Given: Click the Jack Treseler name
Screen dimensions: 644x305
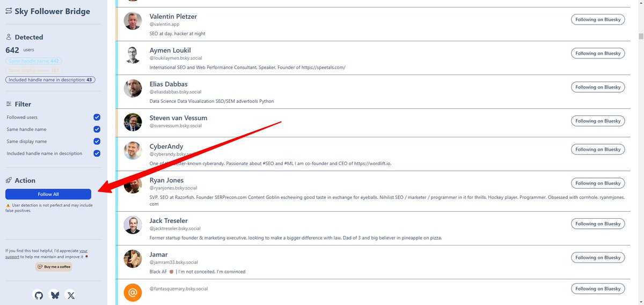Looking at the screenshot, I should point(169,221).
